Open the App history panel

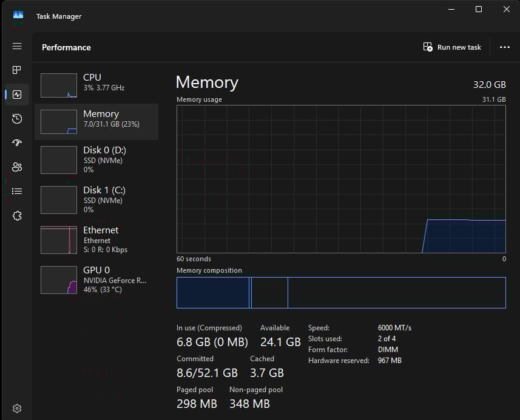[16, 118]
